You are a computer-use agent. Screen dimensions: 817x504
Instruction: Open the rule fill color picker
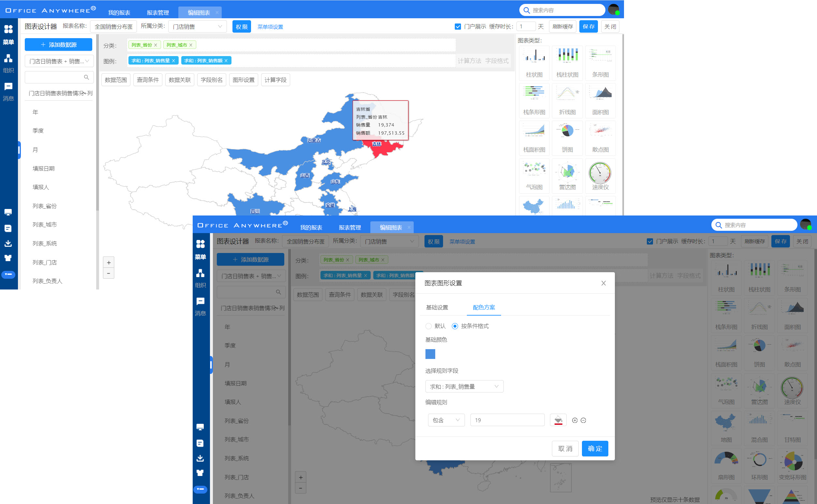[x=558, y=420]
